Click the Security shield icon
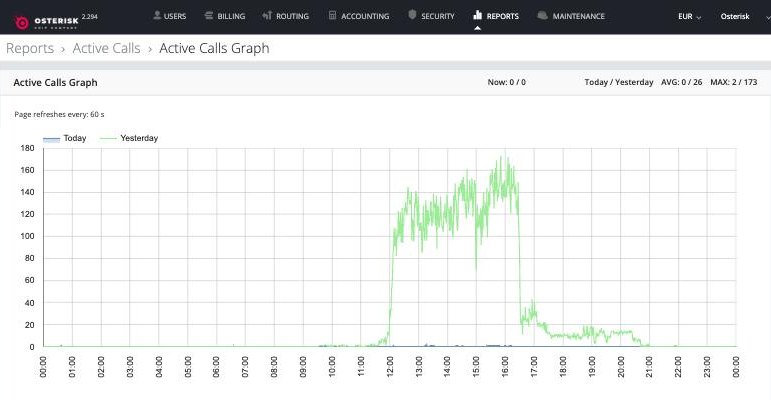Viewport: 771px width, 400px height. click(x=413, y=15)
